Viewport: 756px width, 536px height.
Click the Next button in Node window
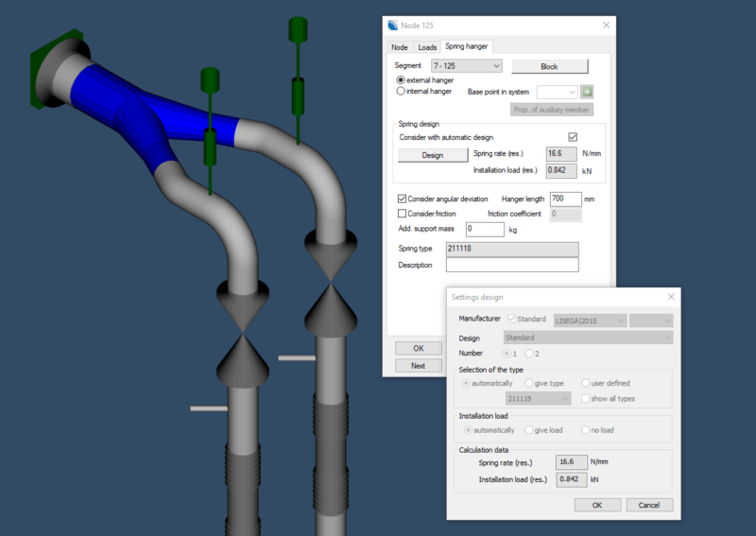tap(418, 366)
